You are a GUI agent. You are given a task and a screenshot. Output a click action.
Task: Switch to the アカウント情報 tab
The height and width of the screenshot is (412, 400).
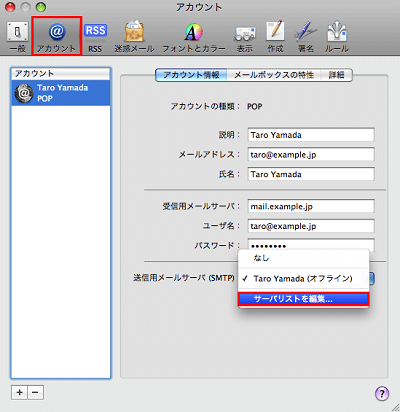tap(191, 75)
